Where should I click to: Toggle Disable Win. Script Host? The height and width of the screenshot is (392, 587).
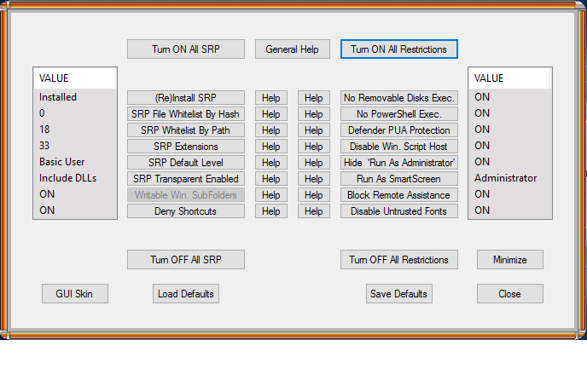(x=399, y=147)
